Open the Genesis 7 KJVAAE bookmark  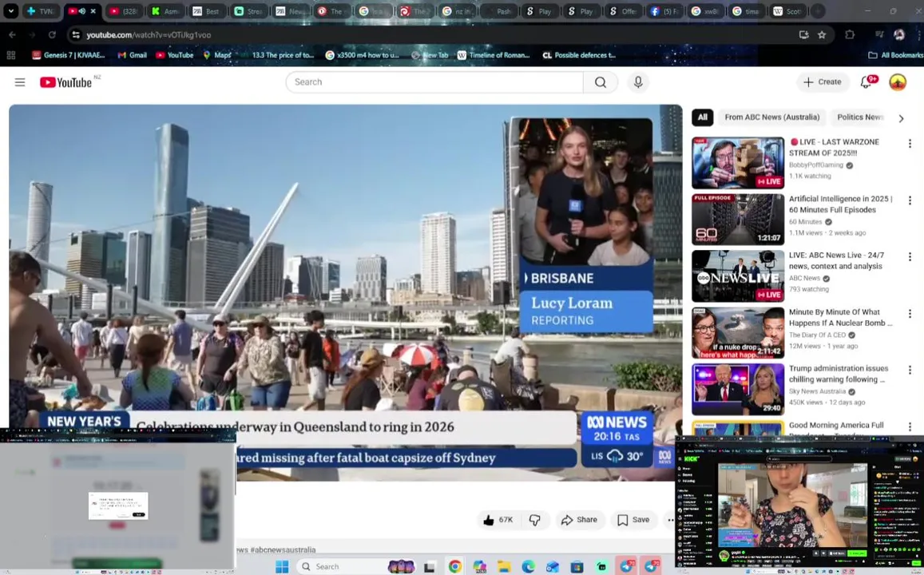69,55
